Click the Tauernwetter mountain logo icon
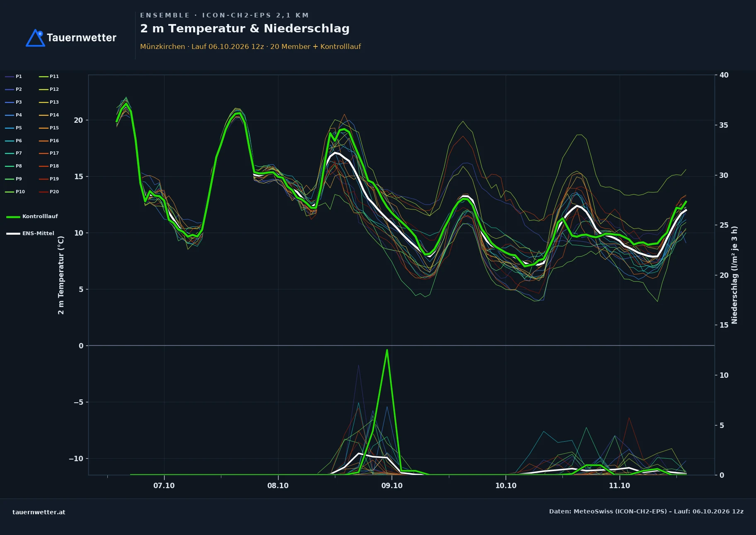Viewport: 756px width, 535px height. click(x=35, y=38)
